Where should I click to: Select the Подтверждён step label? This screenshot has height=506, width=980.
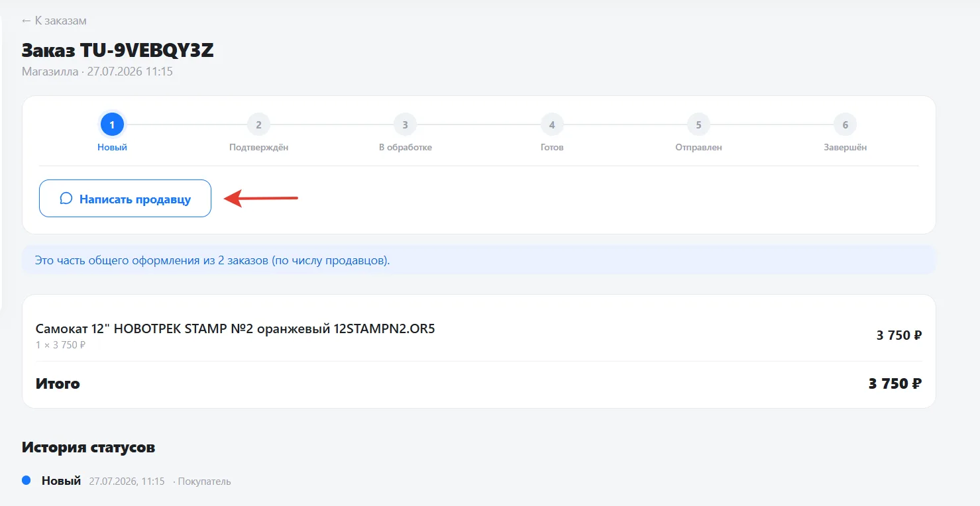tap(258, 147)
